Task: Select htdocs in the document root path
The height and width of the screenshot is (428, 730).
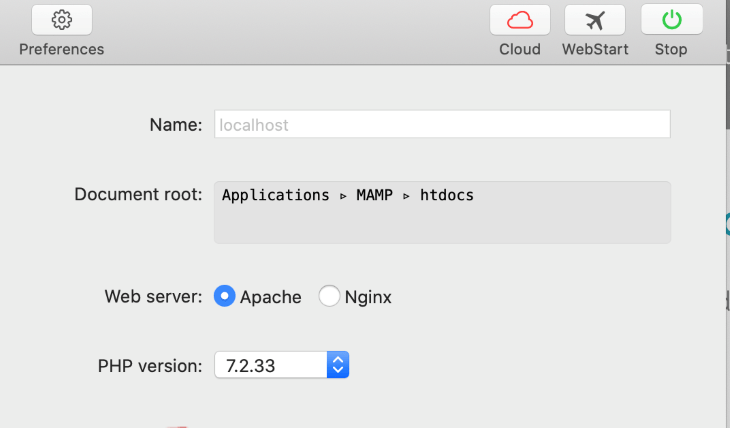Action: click(445, 195)
